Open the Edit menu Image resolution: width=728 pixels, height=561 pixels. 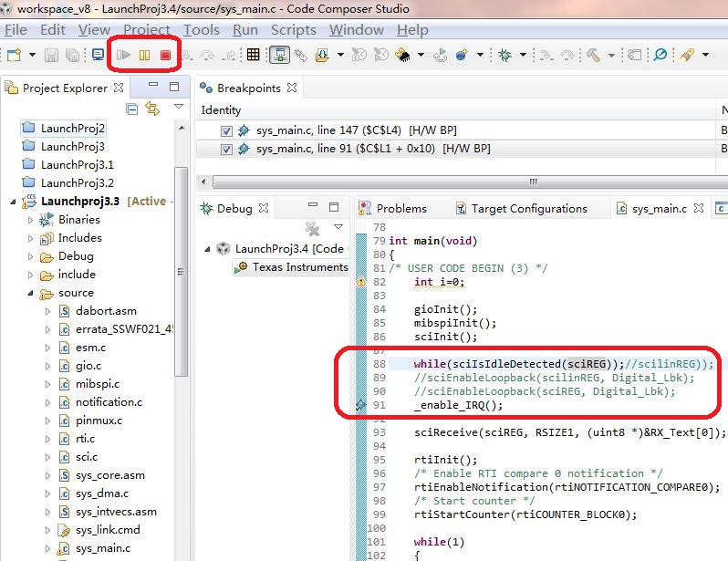pos(53,30)
